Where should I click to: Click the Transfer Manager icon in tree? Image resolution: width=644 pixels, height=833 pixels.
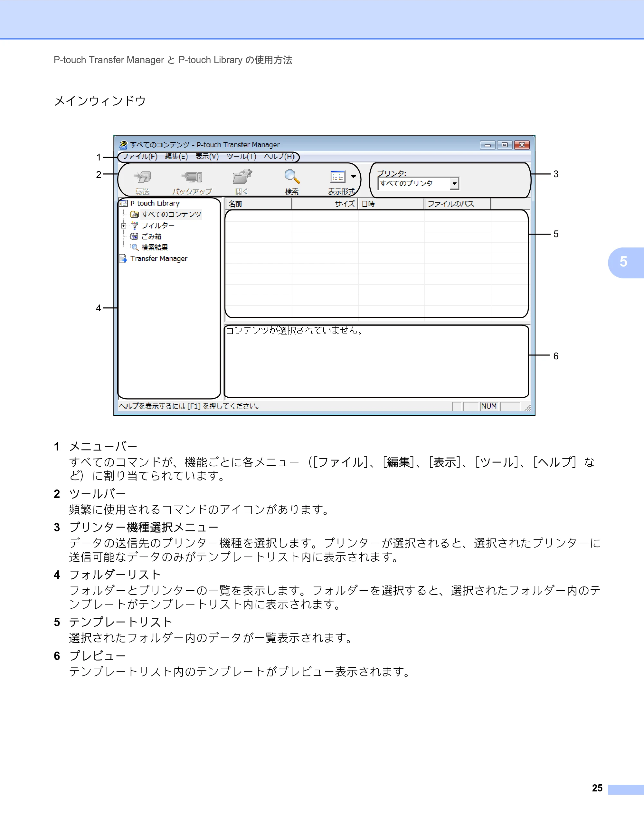coord(123,259)
